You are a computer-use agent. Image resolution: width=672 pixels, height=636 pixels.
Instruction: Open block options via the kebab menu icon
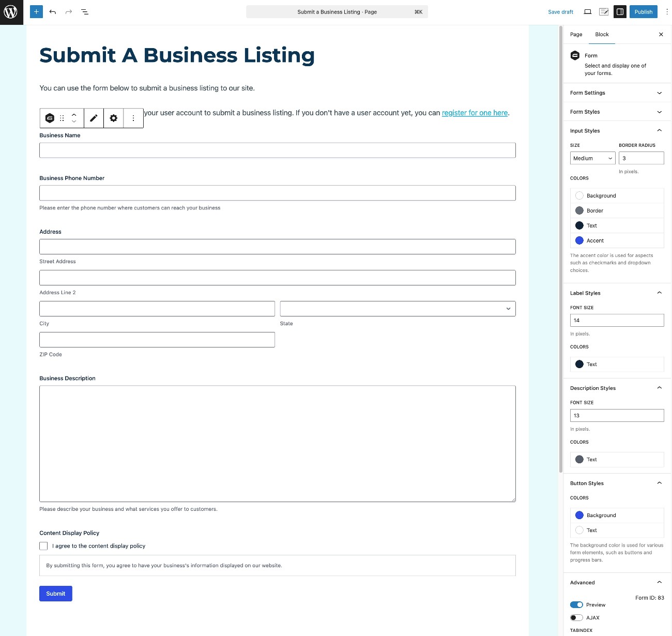(133, 118)
